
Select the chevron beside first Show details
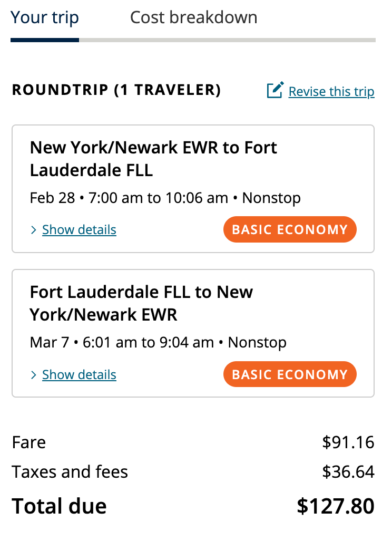pos(33,229)
